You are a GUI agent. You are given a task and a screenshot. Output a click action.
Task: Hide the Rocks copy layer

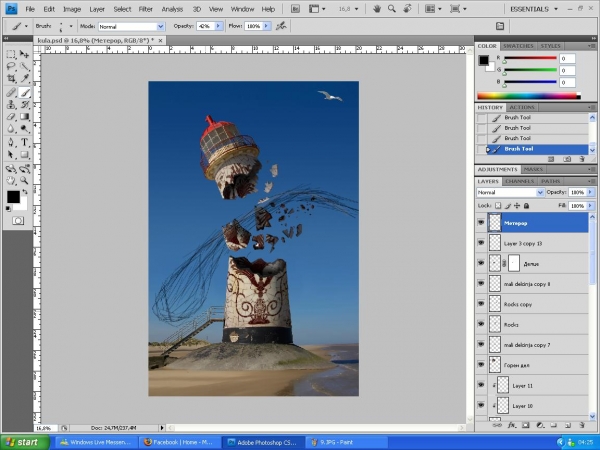[x=481, y=304]
